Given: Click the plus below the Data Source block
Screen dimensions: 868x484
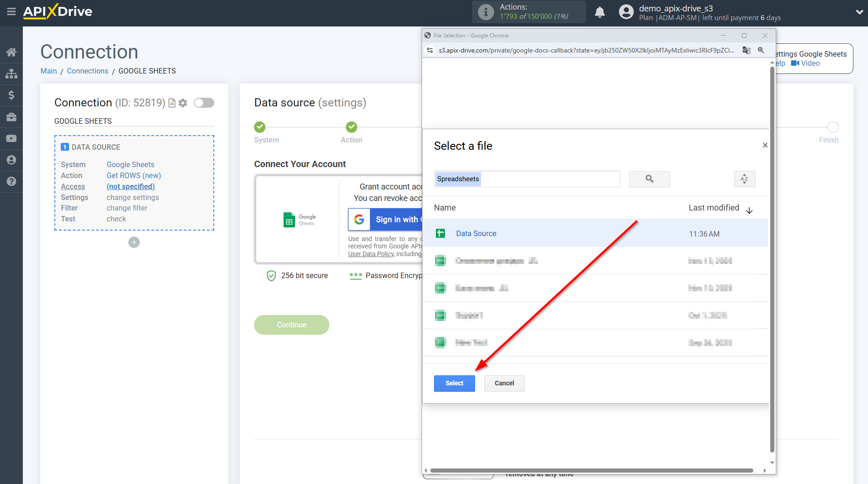Looking at the screenshot, I should pos(134,242).
